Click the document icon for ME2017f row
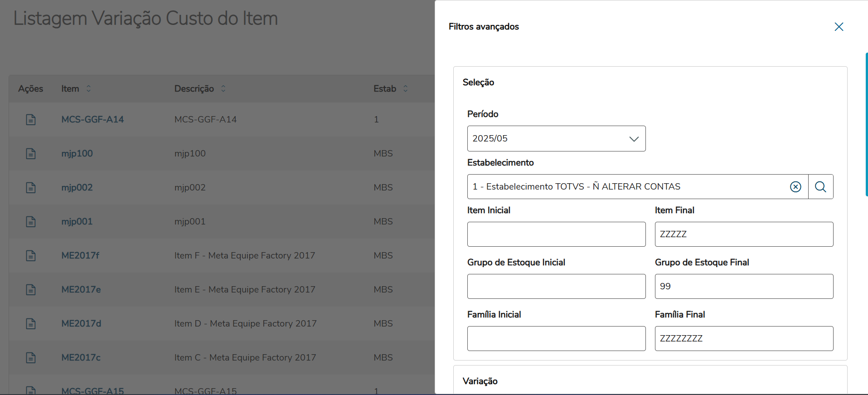This screenshot has width=868, height=395. point(31,256)
